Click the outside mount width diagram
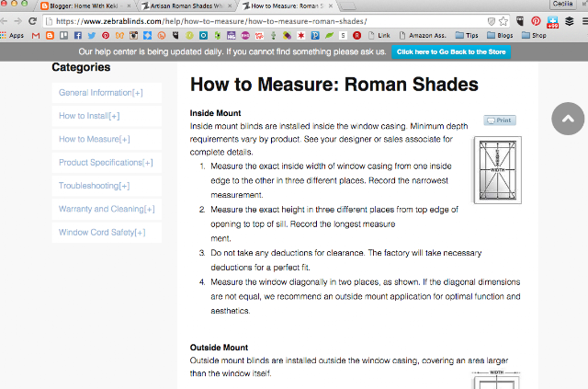 [x=496, y=380]
